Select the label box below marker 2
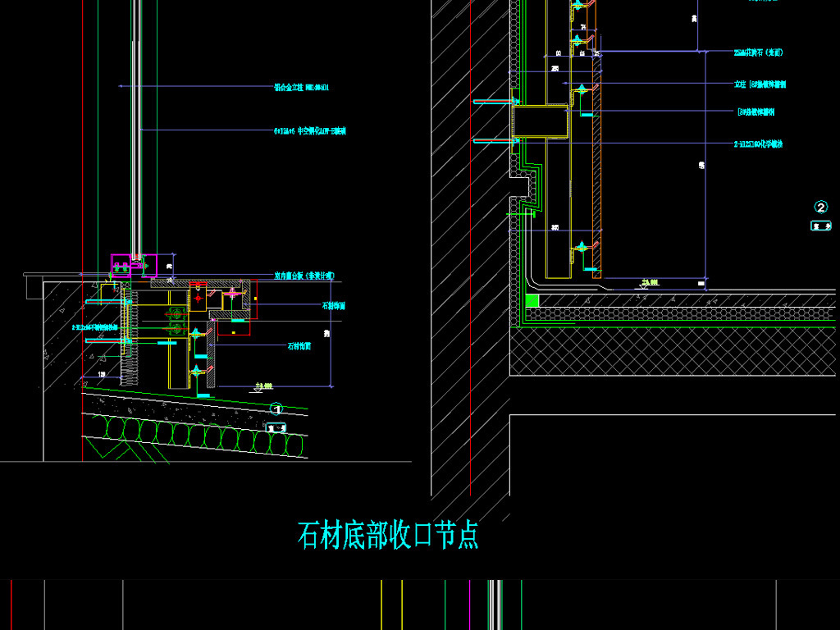Viewport: 840px width, 630px height. (820, 226)
